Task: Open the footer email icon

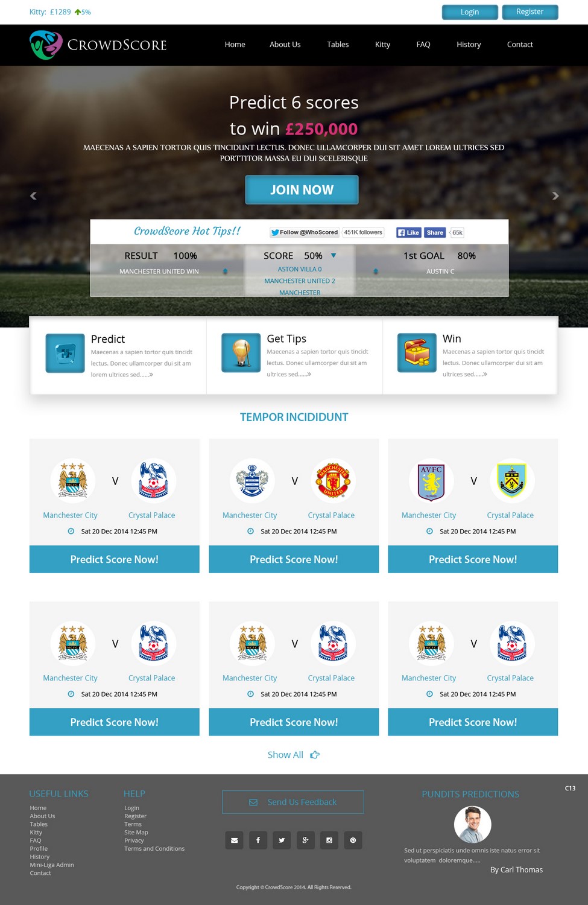Action: click(235, 840)
